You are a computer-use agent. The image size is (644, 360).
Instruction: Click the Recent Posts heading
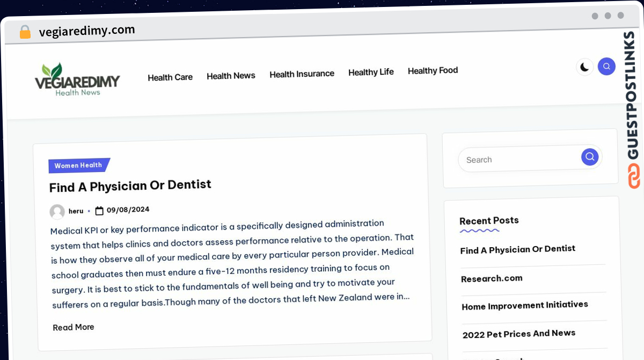(489, 220)
